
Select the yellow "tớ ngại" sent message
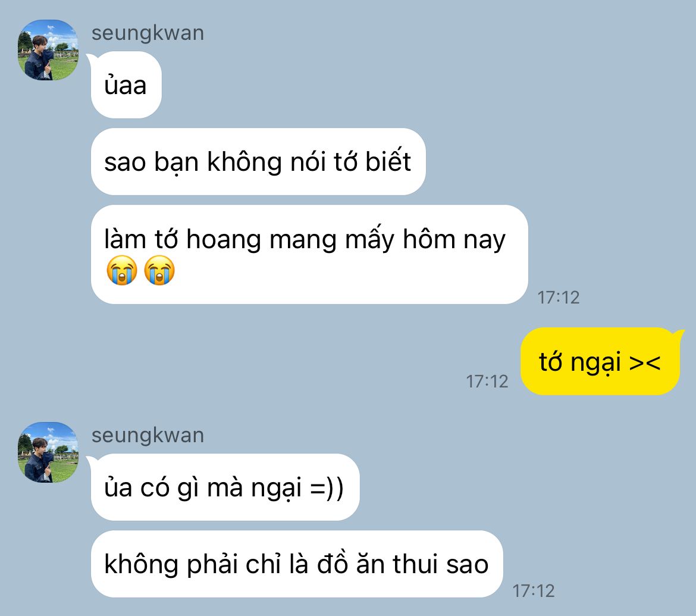(x=600, y=361)
